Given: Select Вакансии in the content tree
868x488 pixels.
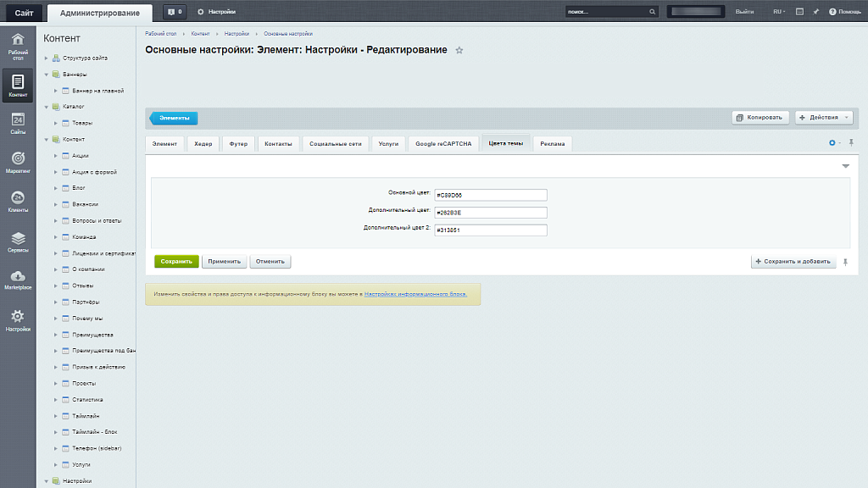Looking at the screenshot, I should [85, 204].
